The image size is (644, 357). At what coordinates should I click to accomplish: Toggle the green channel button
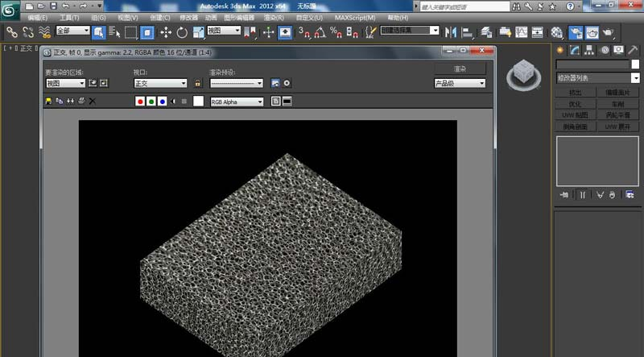151,102
